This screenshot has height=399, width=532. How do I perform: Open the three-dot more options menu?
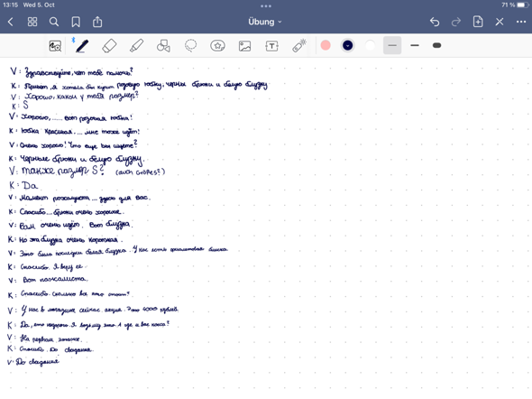pyautogui.click(x=521, y=22)
